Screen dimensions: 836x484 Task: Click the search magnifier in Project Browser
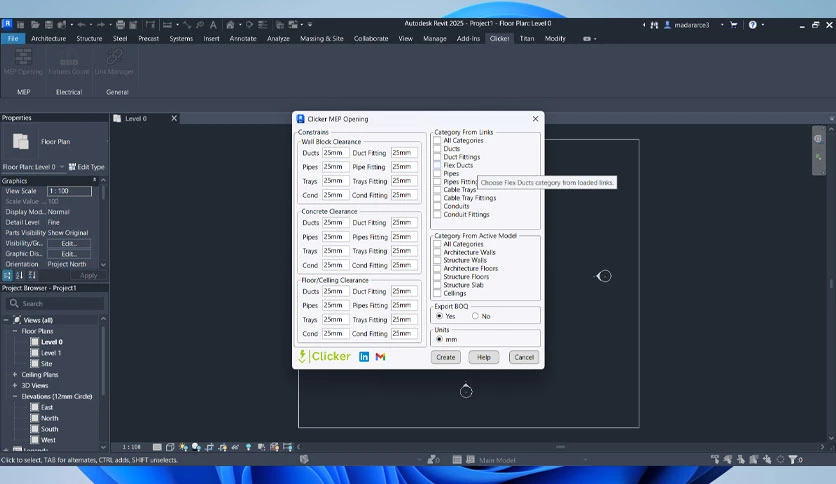pos(14,303)
